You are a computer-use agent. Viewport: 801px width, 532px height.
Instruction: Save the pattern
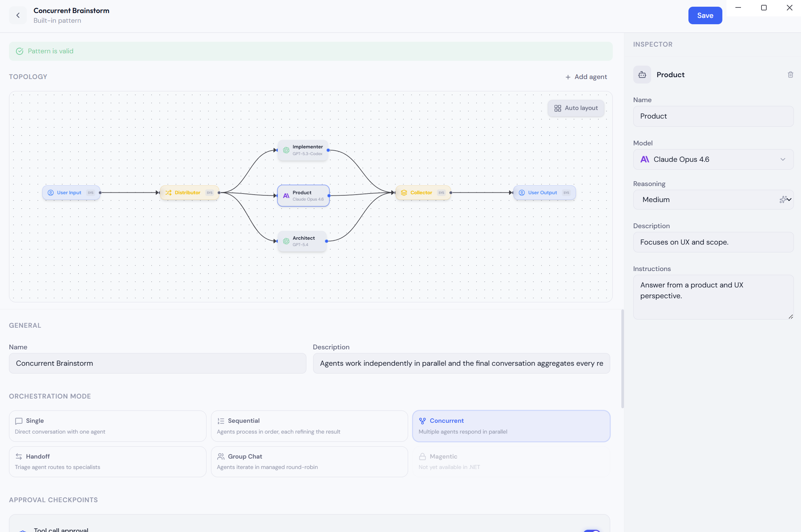tap(705, 15)
